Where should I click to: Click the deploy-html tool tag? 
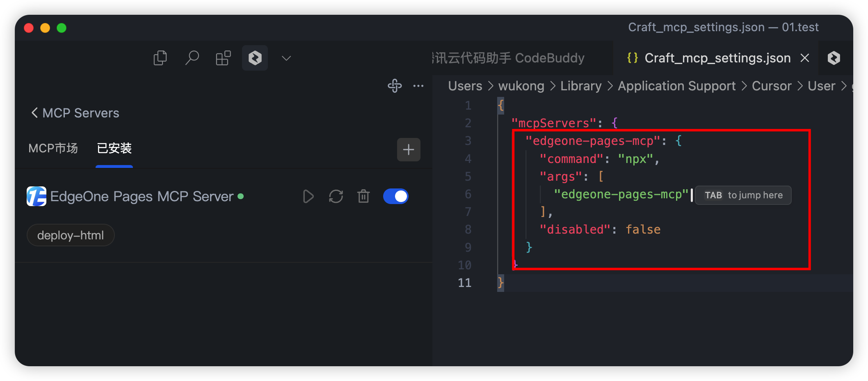pos(71,235)
